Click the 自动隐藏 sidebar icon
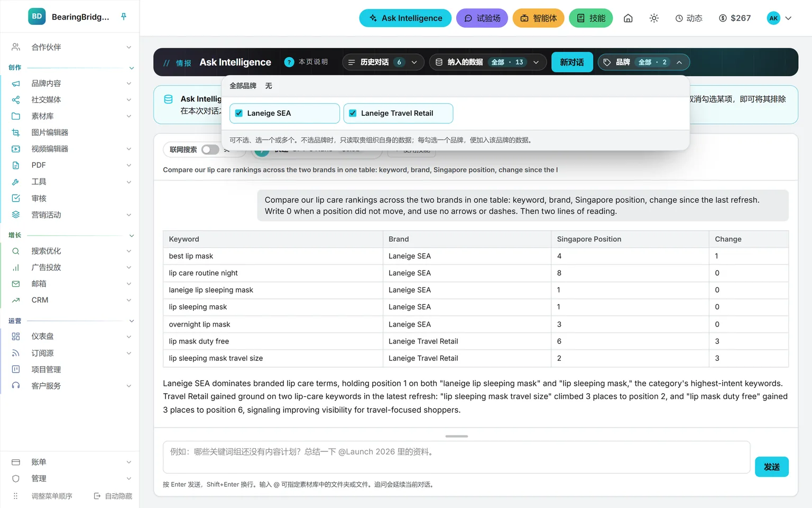 [x=97, y=496]
